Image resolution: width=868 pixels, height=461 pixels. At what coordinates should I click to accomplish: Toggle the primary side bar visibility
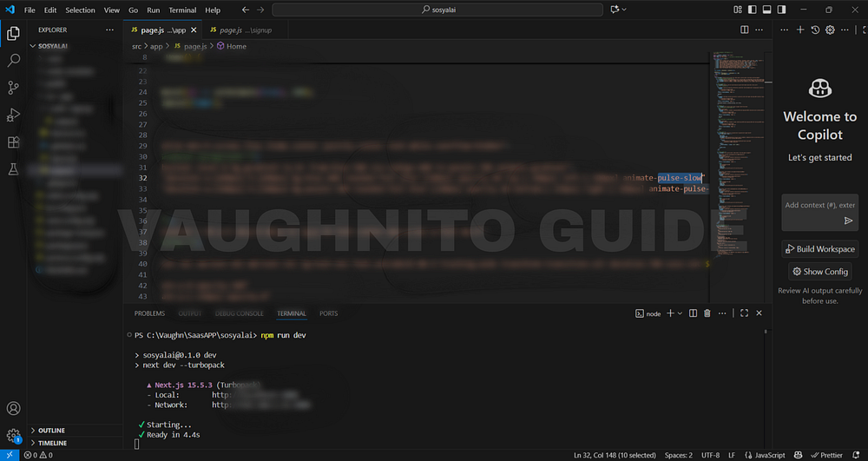pyautogui.click(x=752, y=10)
